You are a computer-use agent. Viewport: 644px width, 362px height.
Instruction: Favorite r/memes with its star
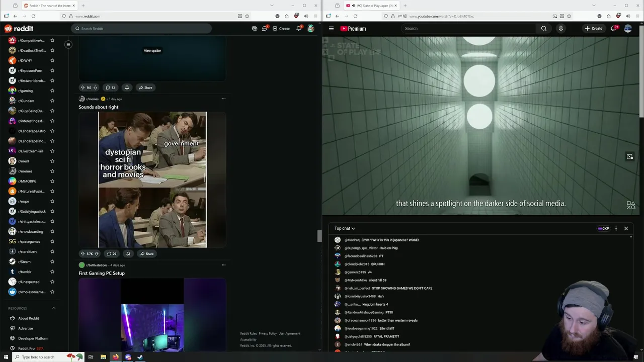52,171
